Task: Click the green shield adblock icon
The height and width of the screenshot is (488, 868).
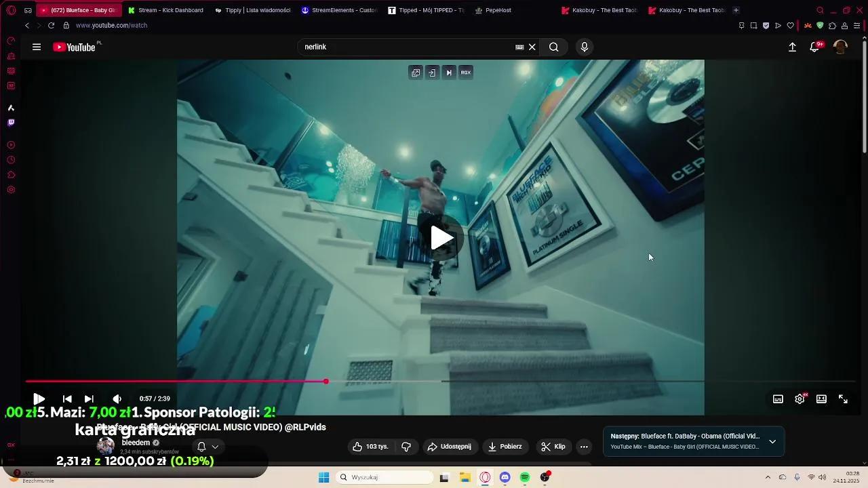Action: [820, 26]
